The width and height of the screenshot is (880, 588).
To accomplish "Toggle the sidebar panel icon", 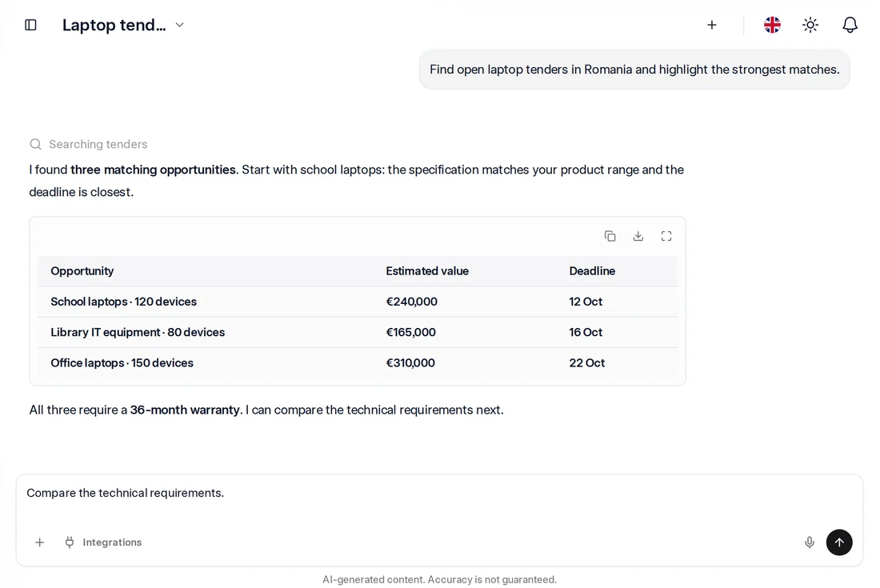I will [x=31, y=25].
